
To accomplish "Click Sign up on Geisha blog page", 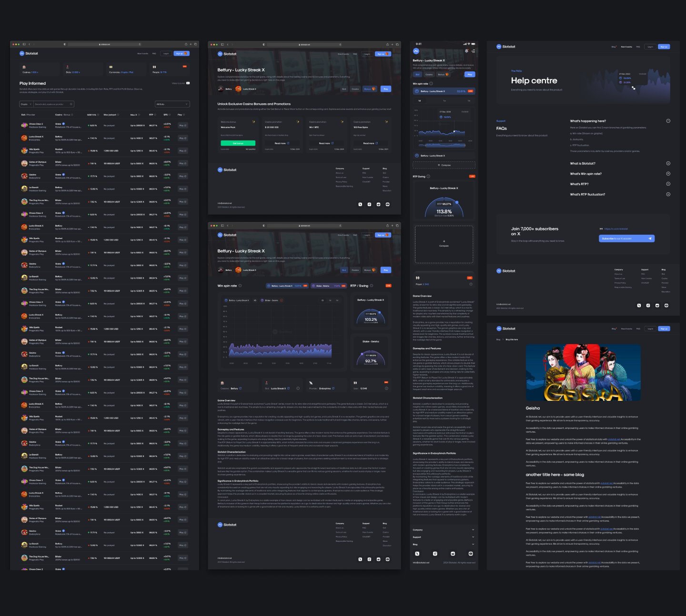I will 664,328.
